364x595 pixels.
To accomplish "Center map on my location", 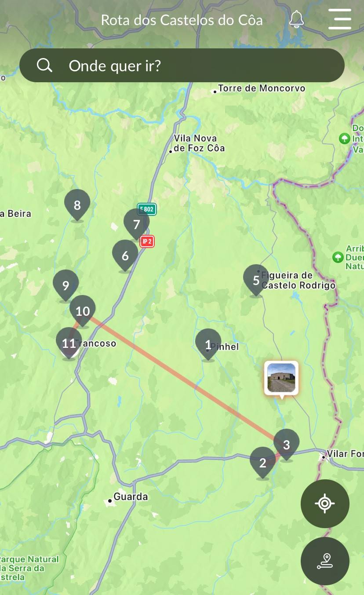I will 325,504.
